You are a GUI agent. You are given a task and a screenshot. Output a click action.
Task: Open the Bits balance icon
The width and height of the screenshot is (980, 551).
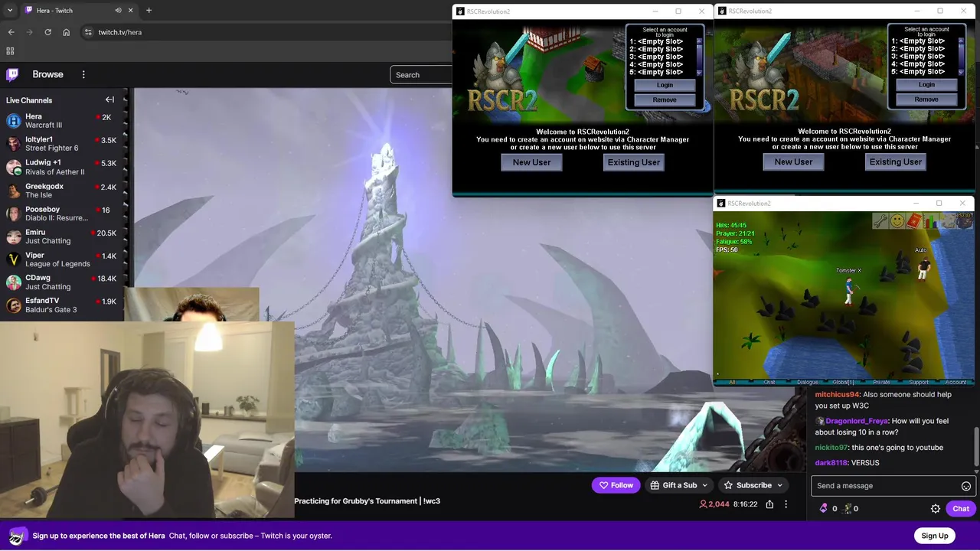tap(824, 508)
